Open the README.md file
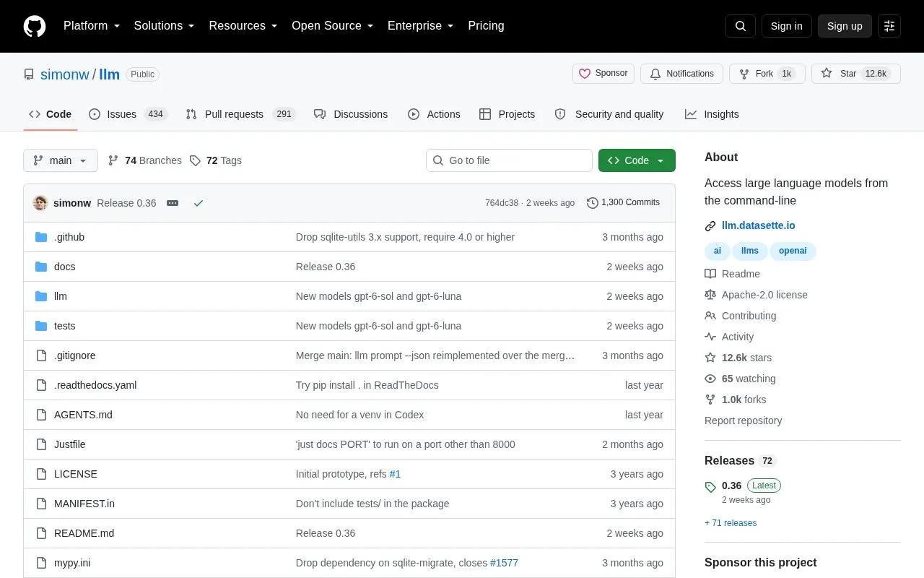 [84, 533]
